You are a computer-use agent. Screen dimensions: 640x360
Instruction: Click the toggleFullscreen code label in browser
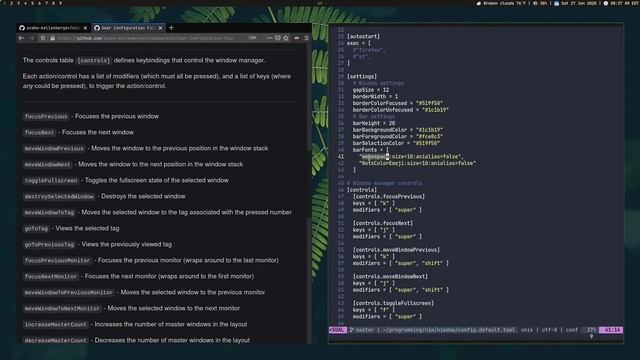coord(51,180)
